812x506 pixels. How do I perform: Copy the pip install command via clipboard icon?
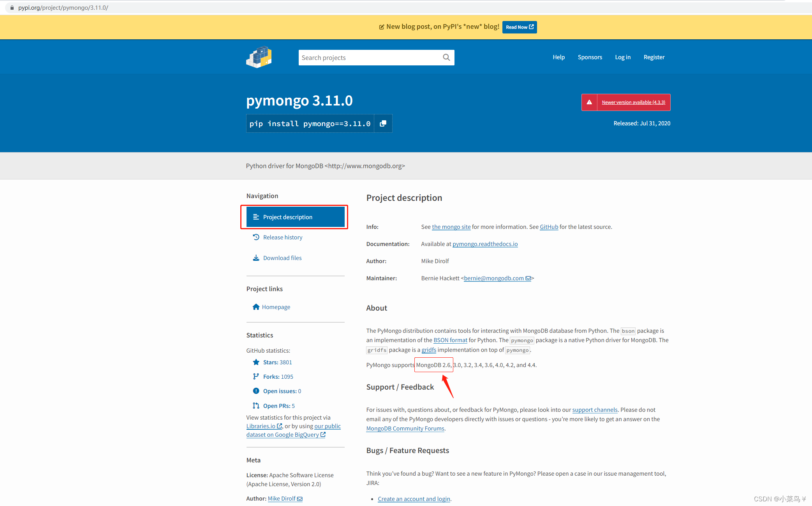point(383,123)
